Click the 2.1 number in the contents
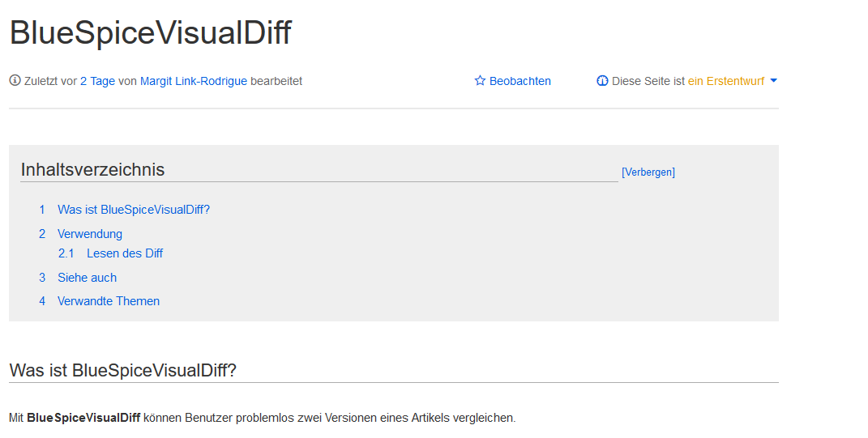This screenshot has height=438, width=868. 66,253
